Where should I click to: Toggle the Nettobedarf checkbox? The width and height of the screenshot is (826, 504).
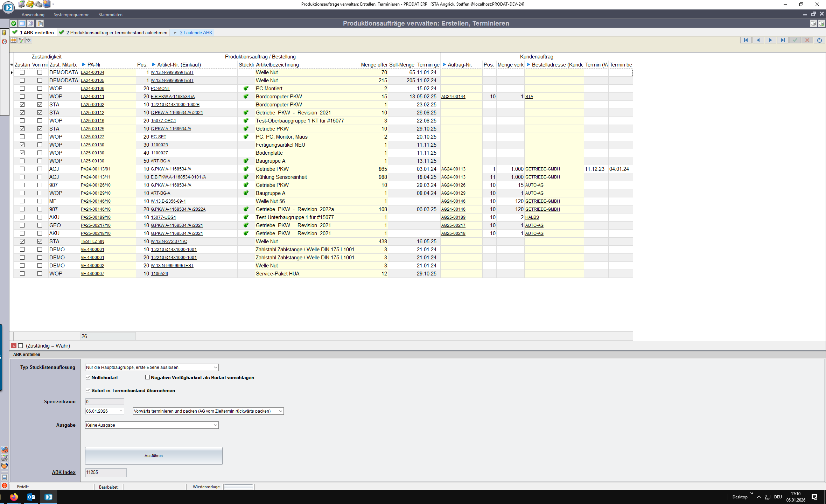pyautogui.click(x=88, y=377)
